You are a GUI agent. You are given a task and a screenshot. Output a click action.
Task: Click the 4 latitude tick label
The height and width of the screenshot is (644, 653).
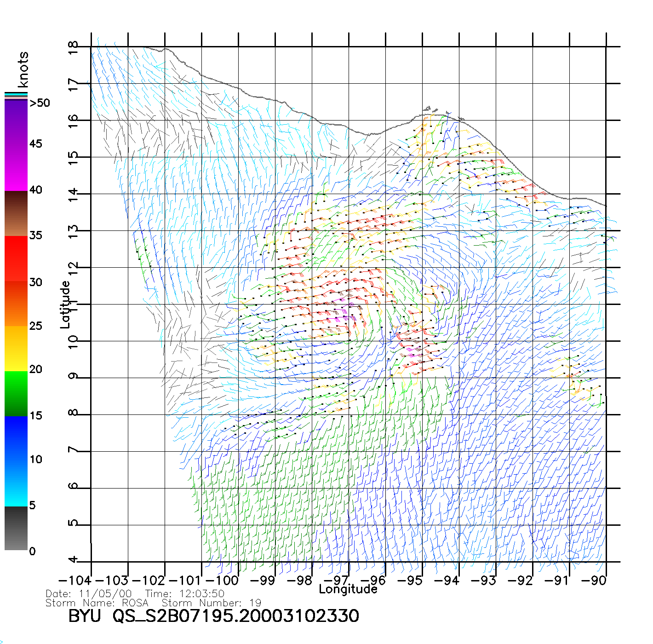pos(73,560)
